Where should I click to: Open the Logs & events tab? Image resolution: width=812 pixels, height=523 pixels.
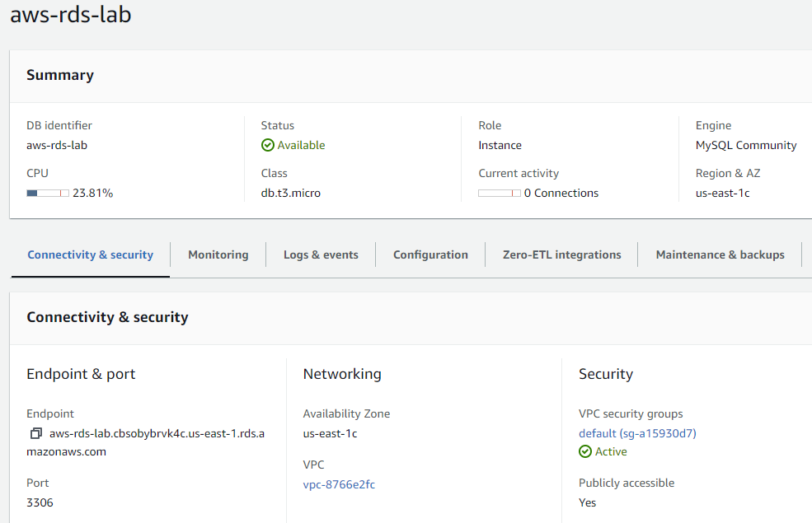321,254
